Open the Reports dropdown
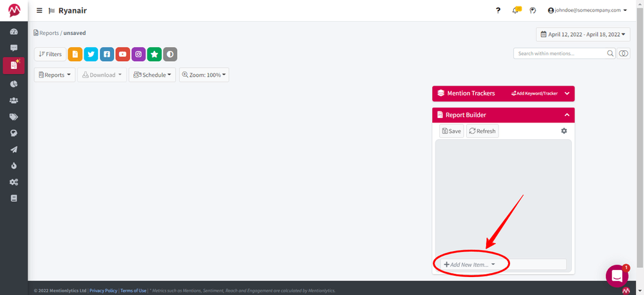This screenshot has width=644, height=295. [x=55, y=75]
